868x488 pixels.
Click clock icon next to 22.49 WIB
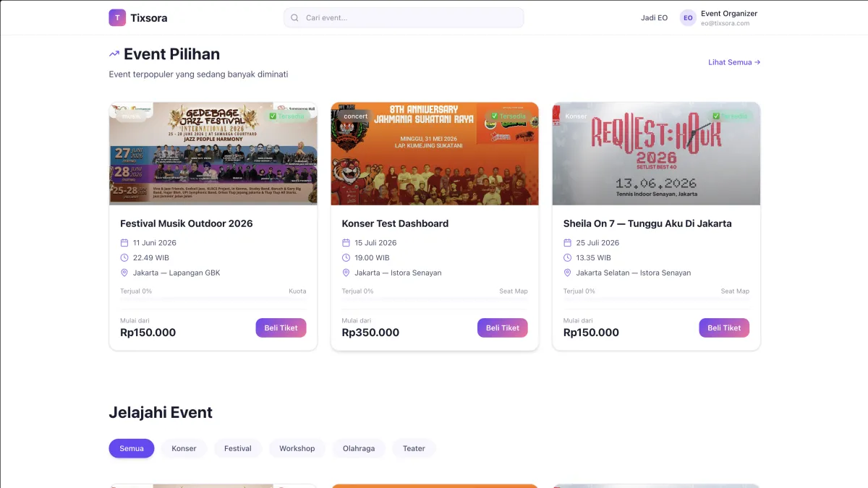[x=124, y=258]
